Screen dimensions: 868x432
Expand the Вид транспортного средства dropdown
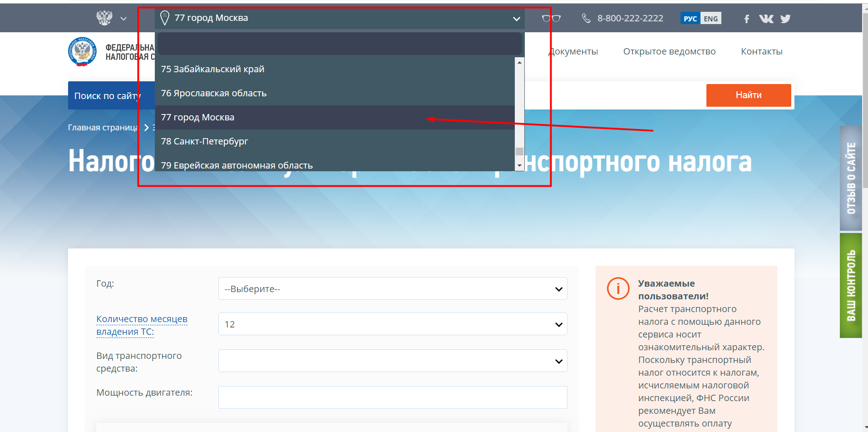point(393,361)
